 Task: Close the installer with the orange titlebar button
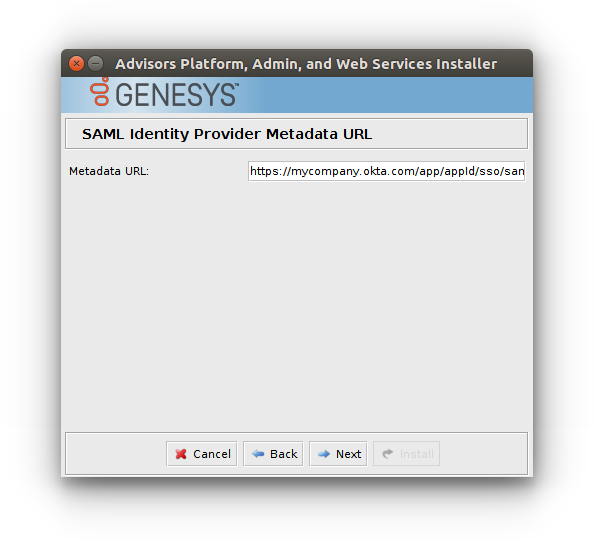coord(76,63)
